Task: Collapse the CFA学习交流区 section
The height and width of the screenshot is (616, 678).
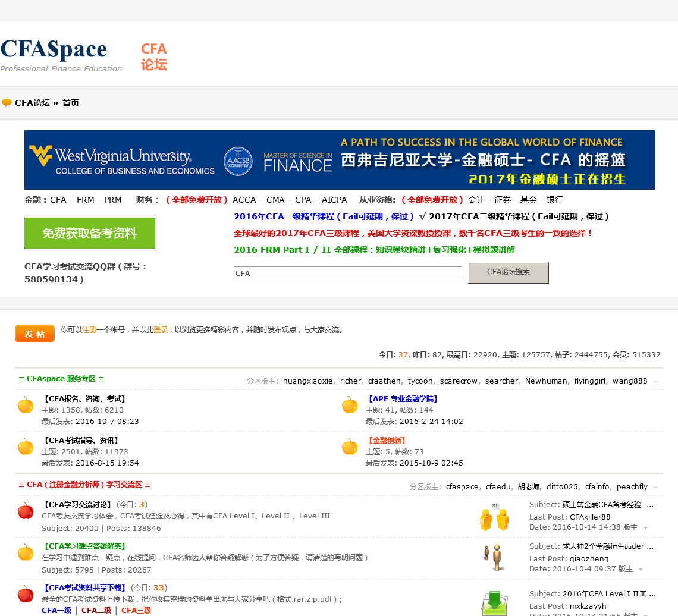Action: coord(655,487)
